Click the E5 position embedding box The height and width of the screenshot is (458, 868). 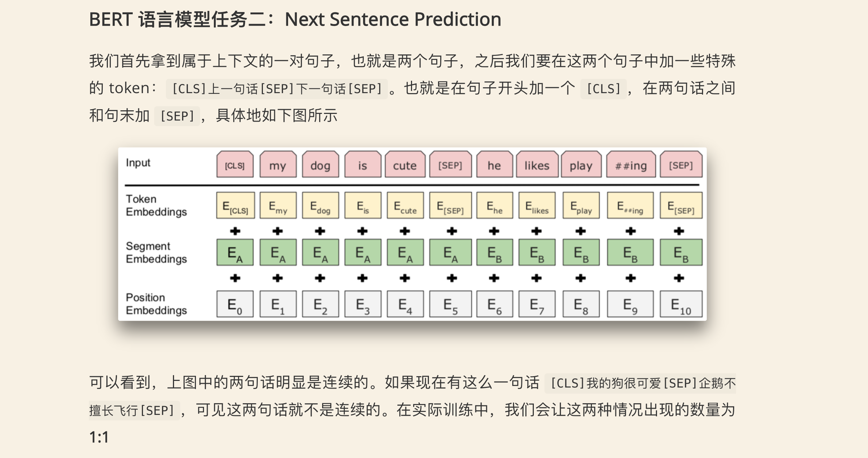tap(450, 304)
